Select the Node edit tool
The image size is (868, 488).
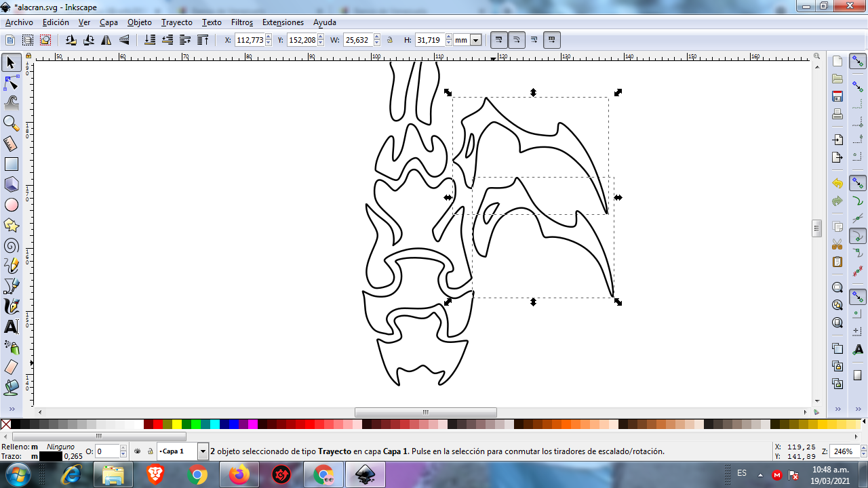point(11,83)
